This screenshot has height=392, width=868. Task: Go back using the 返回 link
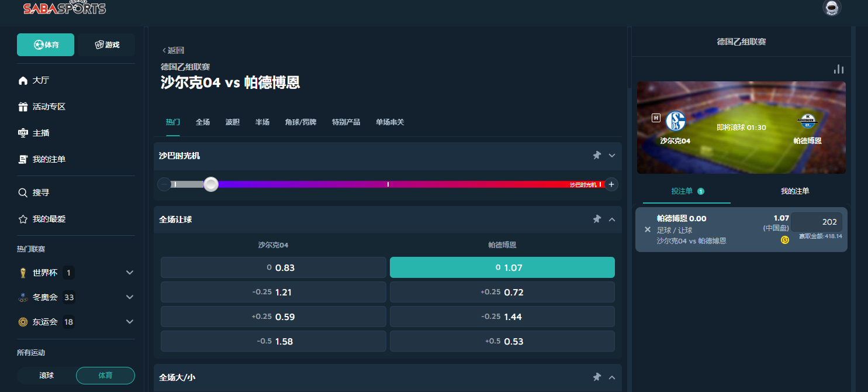pos(173,50)
